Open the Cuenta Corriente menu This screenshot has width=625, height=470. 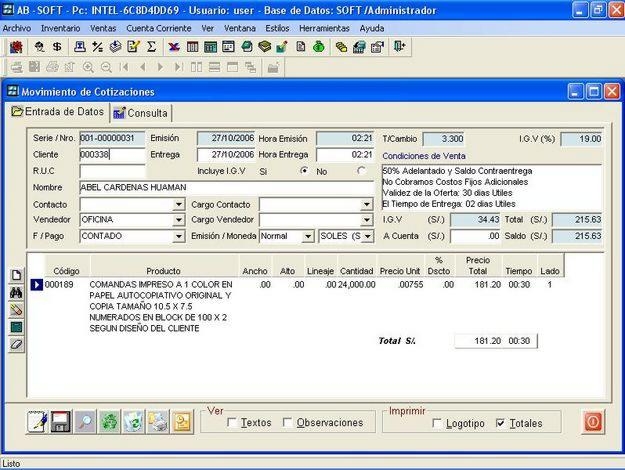coord(159,28)
